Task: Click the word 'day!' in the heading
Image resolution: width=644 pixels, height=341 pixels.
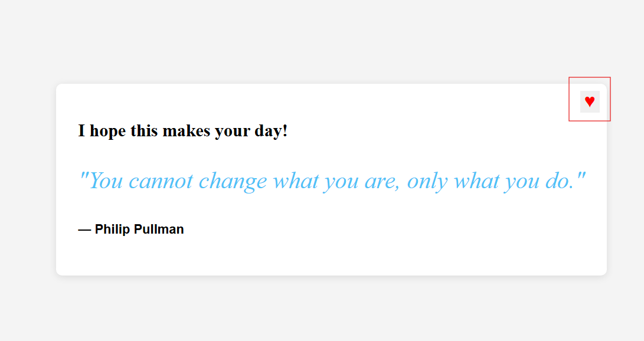Action: pyautogui.click(x=271, y=131)
